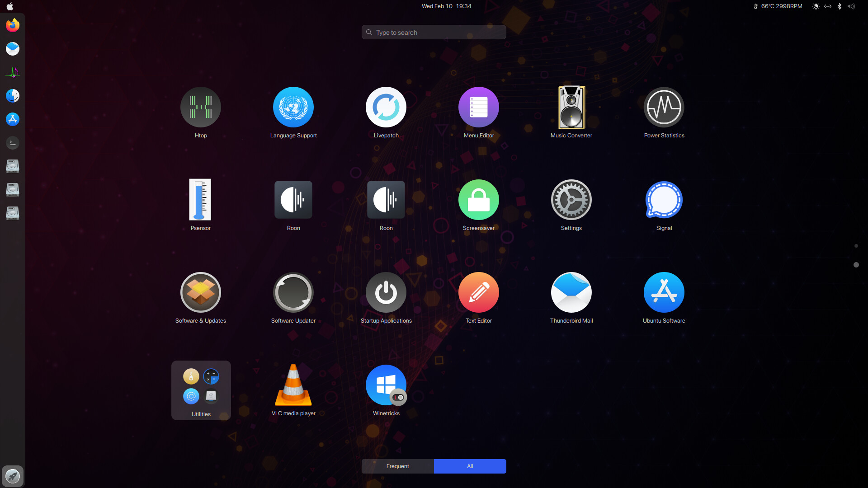Launch VLC media player

tap(293, 385)
